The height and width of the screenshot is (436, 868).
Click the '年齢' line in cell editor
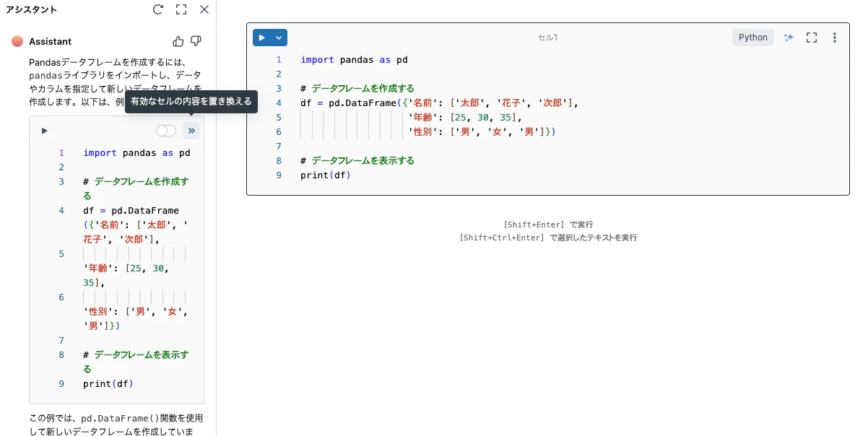coord(465,118)
